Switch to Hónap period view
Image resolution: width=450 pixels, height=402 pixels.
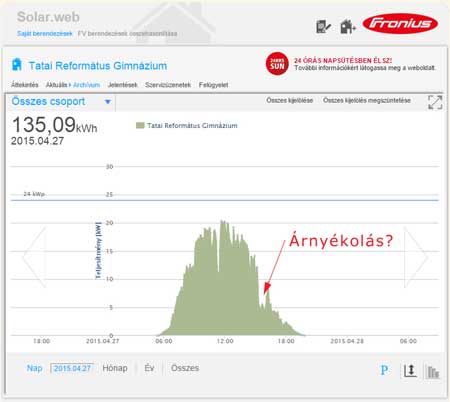tap(115, 368)
